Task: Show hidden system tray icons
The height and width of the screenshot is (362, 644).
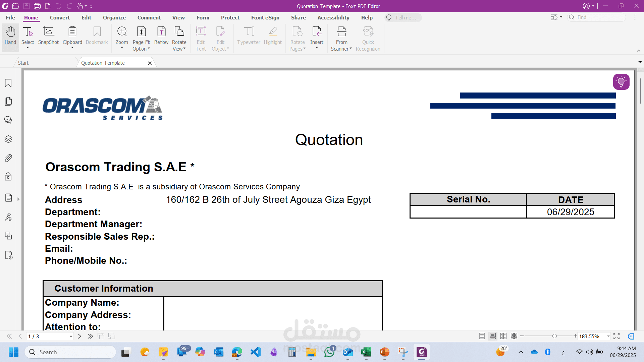Action: 521,352
